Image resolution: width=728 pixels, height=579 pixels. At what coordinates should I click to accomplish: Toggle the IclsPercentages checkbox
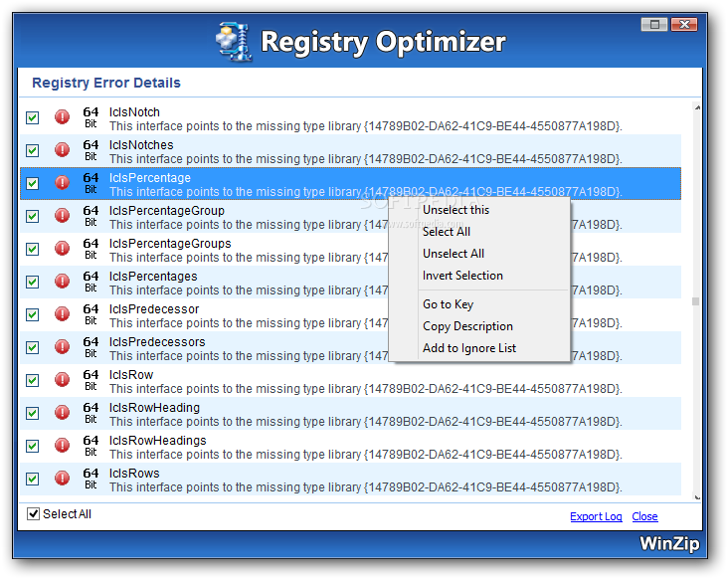(33, 282)
